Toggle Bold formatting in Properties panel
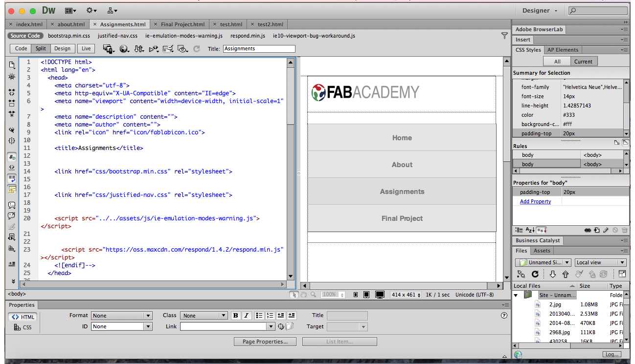The height and width of the screenshot is (364, 635). 236,316
